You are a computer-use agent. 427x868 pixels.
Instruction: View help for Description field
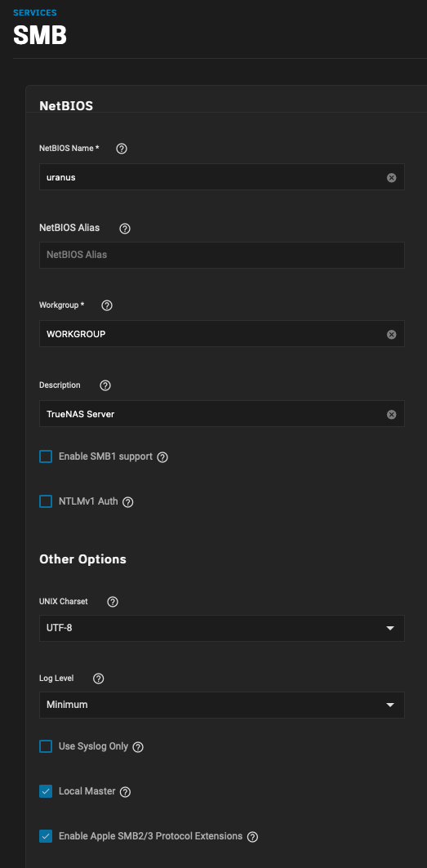coord(105,385)
